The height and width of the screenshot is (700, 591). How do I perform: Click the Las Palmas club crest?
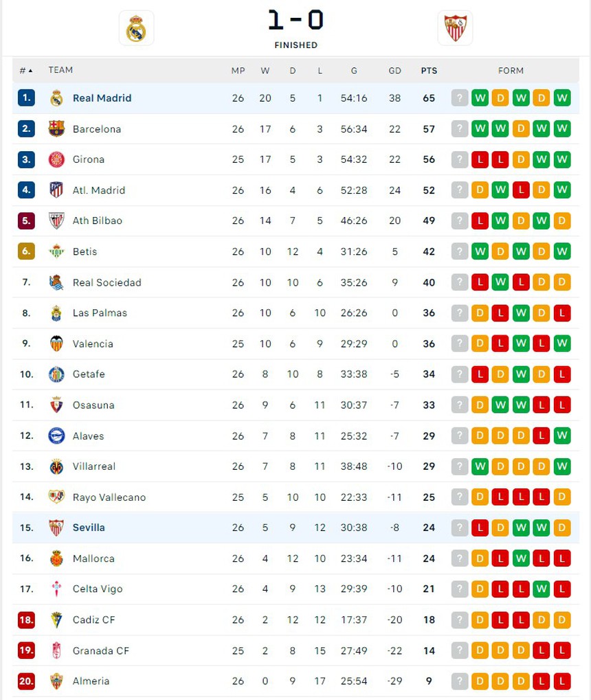pyautogui.click(x=56, y=313)
